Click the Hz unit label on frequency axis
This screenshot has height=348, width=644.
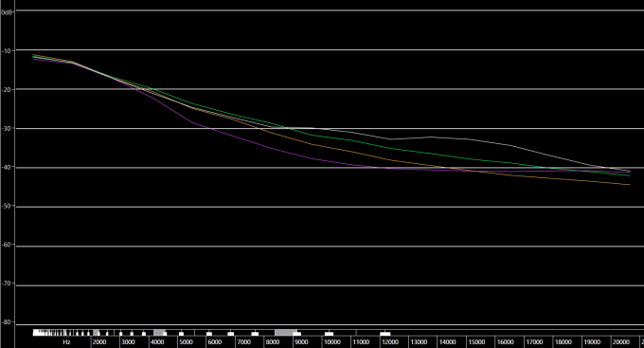click(x=66, y=342)
